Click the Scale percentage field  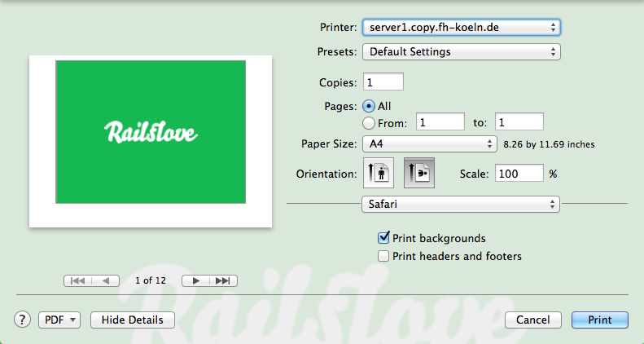click(519, 174)
